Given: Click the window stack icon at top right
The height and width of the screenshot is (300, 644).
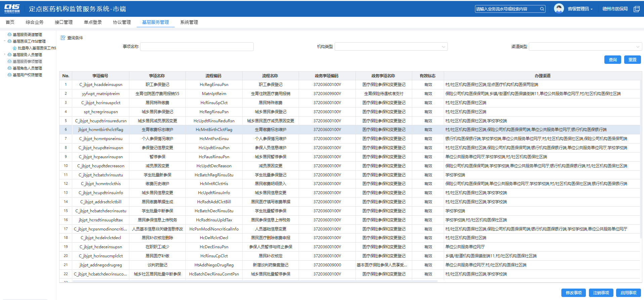Looking at the screenshot, I should pyautogui.click(x=636, y=9).
